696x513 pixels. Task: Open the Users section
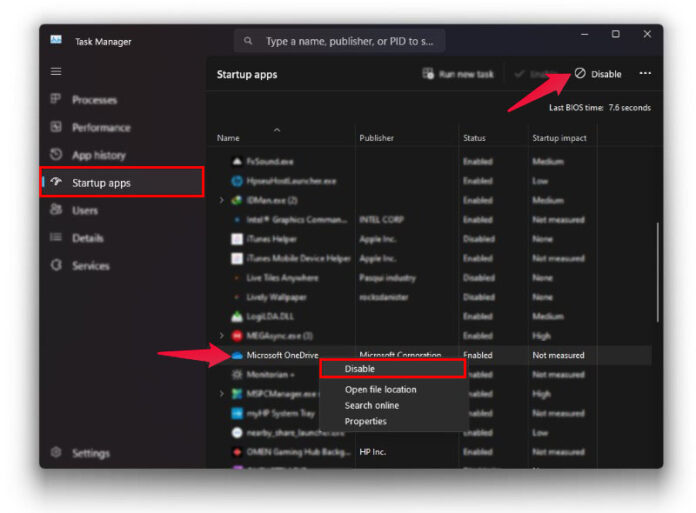point(85,211)
